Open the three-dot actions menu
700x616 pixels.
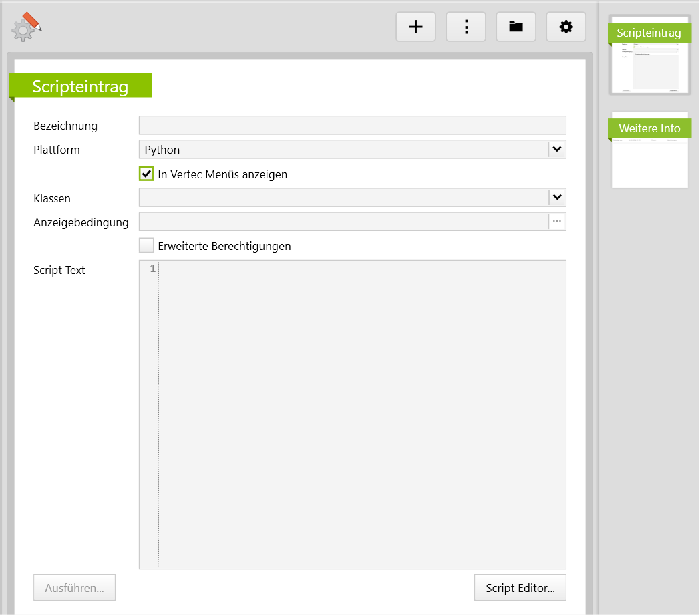click(466, 27)
